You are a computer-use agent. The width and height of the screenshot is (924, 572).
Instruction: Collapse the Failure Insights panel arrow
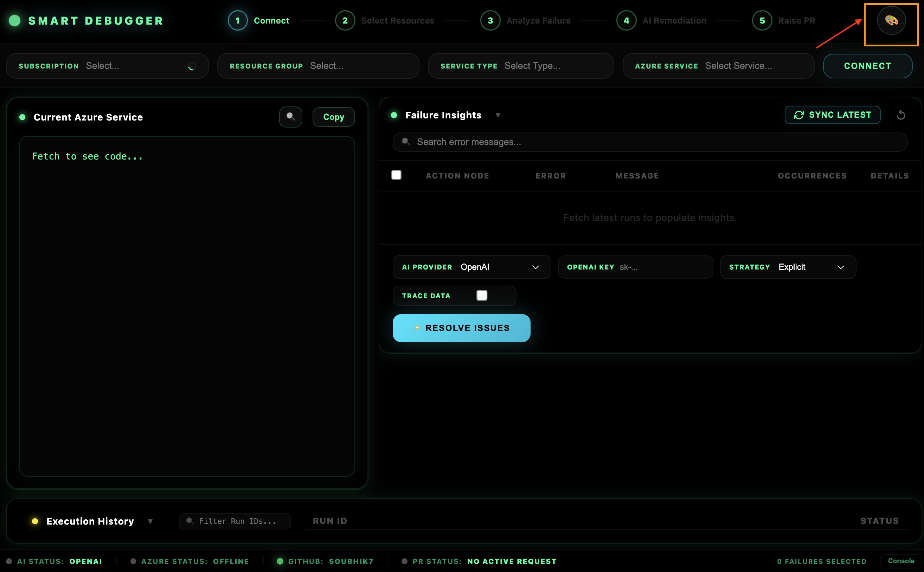pos(498,115)
